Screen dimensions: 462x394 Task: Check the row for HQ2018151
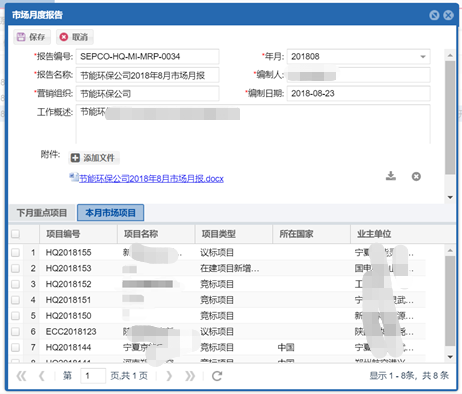click(15, 300)
